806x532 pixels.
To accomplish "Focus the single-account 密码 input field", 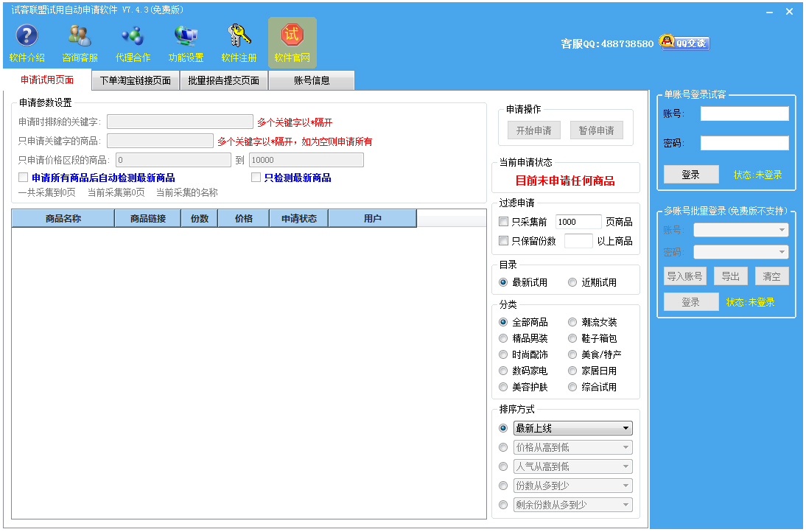I will 744,143.
